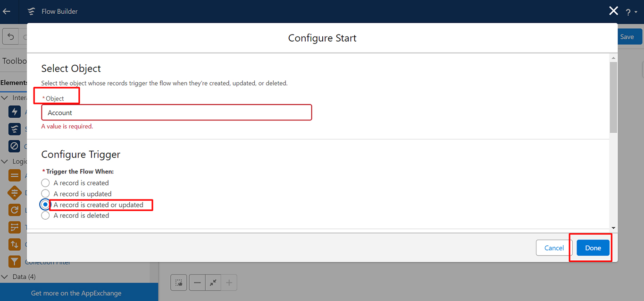Select the lightning bolt Action element icon
The image size is (644, 301).
point(15,112)
